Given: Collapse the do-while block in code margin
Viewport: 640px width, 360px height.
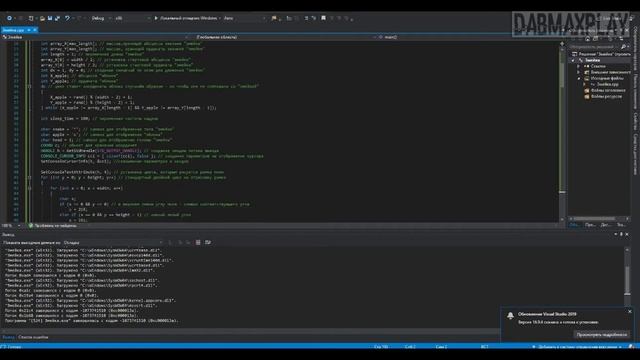Looking at the screenshot, I should pyautogui.click(x=29, y=87).
